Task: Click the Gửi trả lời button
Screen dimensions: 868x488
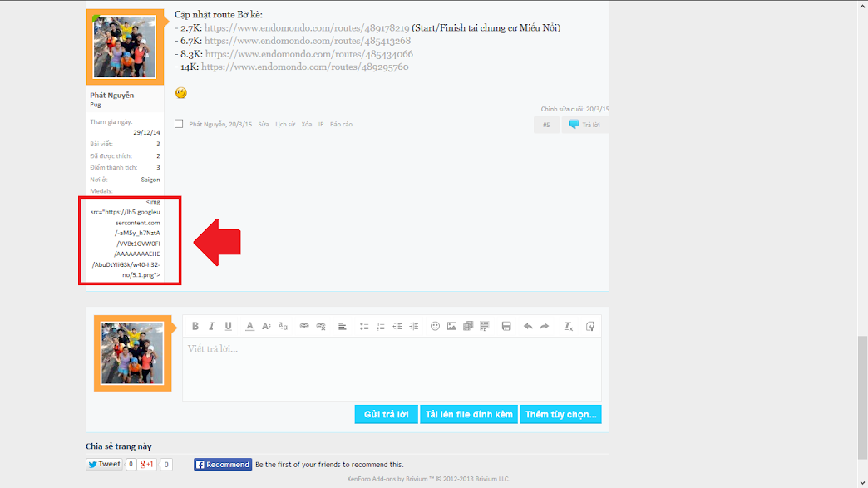Action: (386, 414)
